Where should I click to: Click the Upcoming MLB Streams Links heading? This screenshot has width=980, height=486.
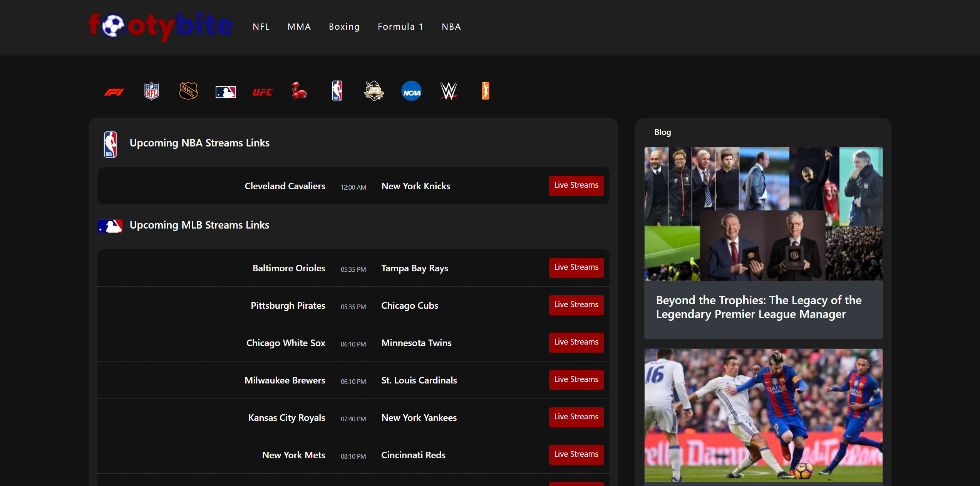click(x=199, y=225)
